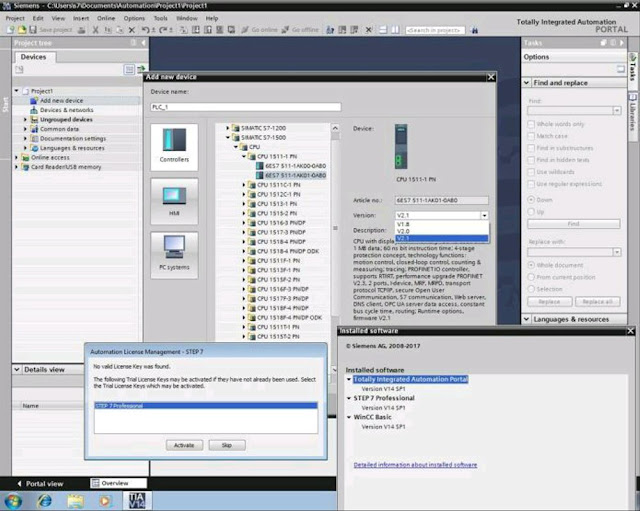Choose V2.0 in the version list
This screenshot has height=511, width=640.
click(x=442, y=231)
